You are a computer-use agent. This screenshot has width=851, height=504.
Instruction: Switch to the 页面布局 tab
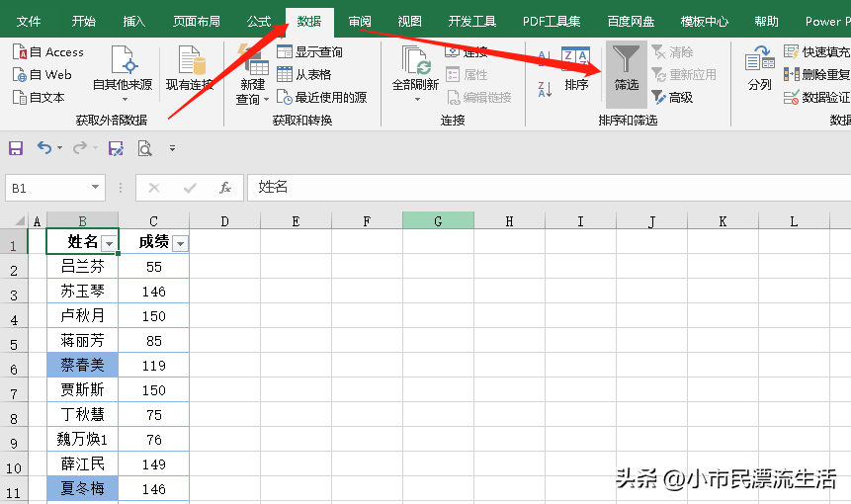point(197,22)
